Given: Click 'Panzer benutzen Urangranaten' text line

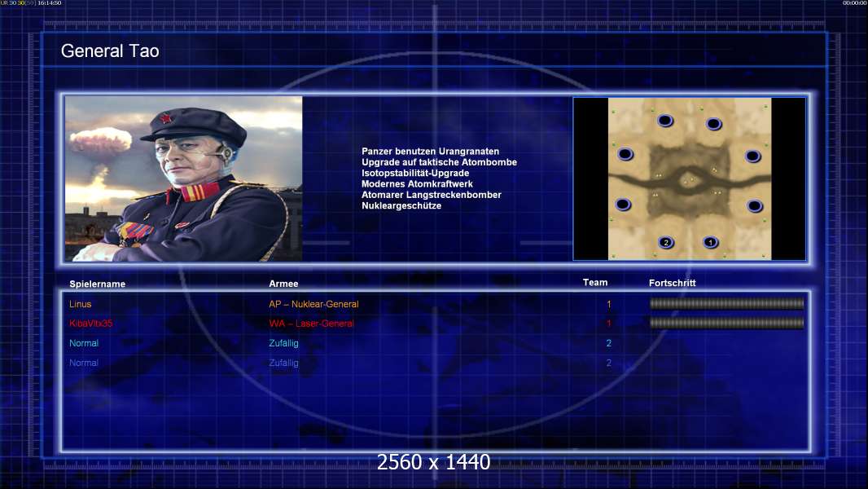Looking at the screenshot, I should (x=430, y=152).
